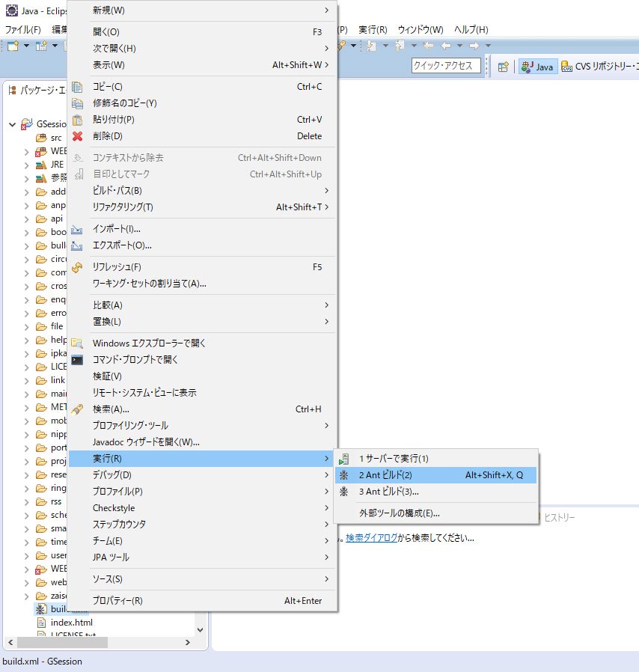Select 開く(O) from the context menu
639x672 pixels.
coord(203,32)
